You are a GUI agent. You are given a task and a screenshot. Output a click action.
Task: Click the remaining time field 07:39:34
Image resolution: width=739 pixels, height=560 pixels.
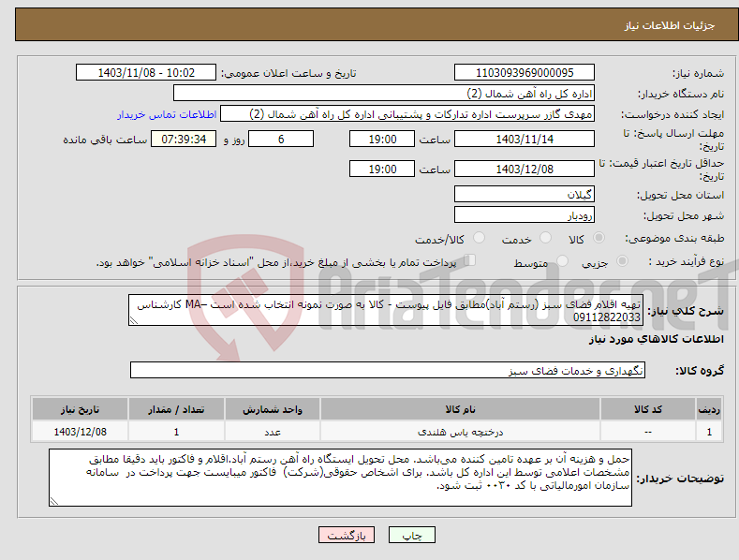pyautogui.click(x=184, y=139)
